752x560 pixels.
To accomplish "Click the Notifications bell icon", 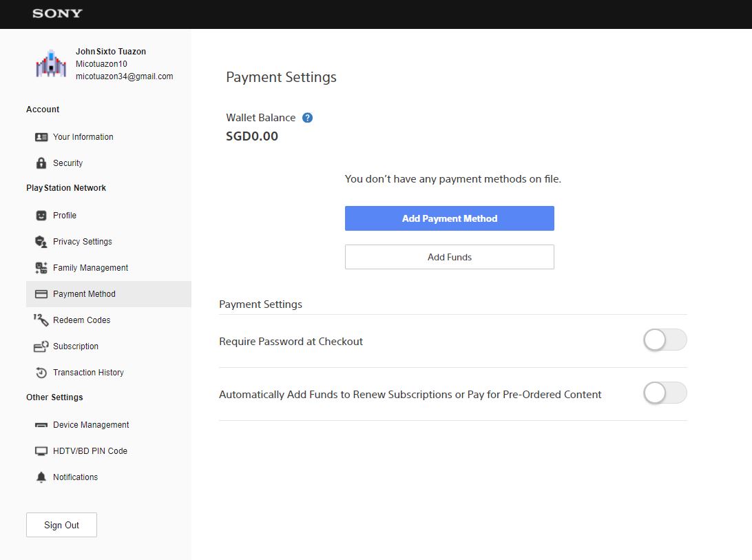I will click(x=41, y=477).
